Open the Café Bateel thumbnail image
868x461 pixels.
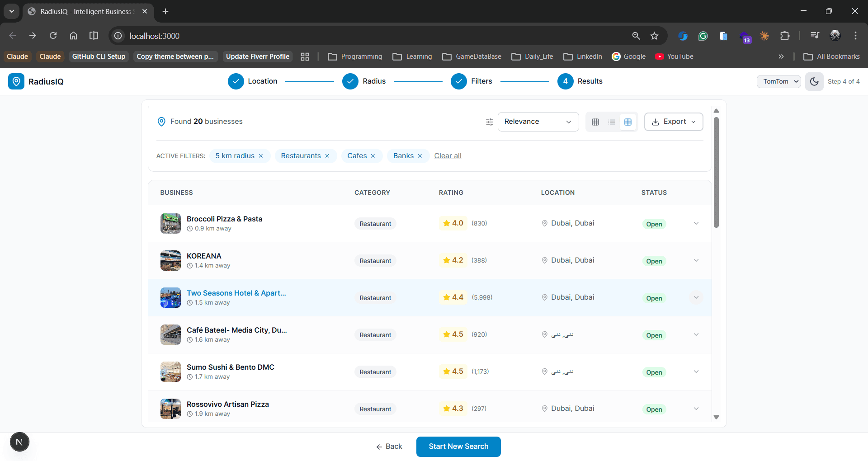(170, 334)
